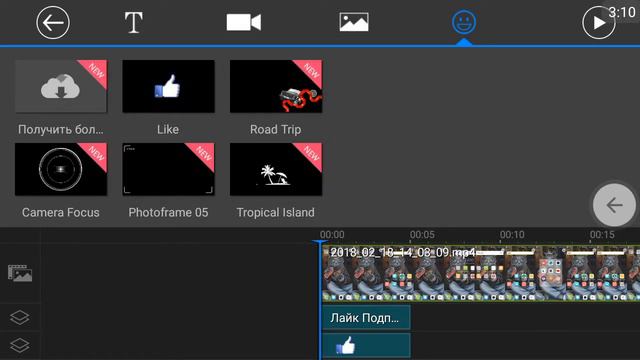Click the 00:15 mark on timeline ruler
Image resolution: width=640 pixels, height=360 pixels.
[x=602, y=235]
